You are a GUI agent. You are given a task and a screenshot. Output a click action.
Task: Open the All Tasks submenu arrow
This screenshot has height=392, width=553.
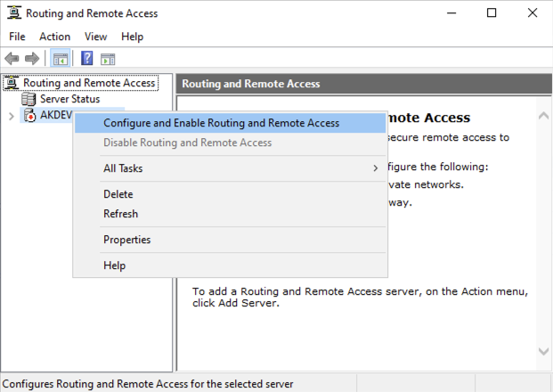pyautogui.click(x=376, y=168)
